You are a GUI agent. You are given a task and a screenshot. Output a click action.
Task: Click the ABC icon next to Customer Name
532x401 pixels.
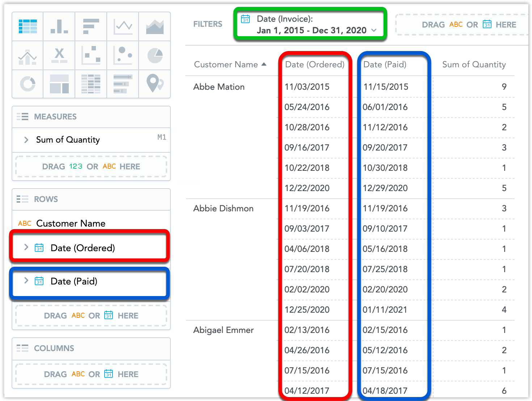tap(25, 223)
